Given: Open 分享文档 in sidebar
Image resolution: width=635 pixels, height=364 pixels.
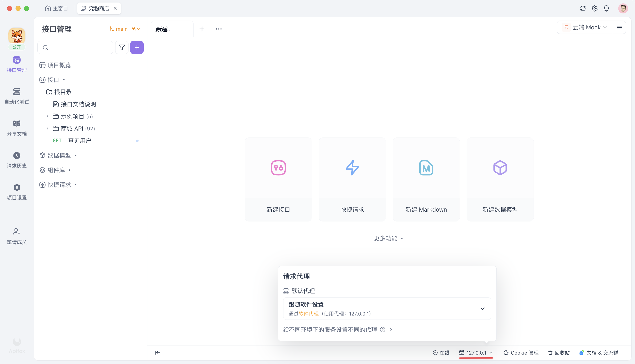Looking at the screenshot, I should 17,128.
